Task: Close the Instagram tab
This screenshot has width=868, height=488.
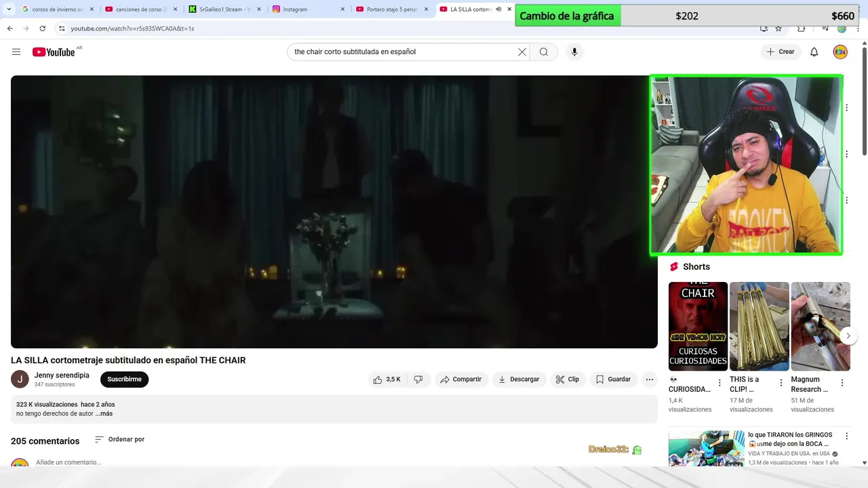Action: tap(342, 9)
